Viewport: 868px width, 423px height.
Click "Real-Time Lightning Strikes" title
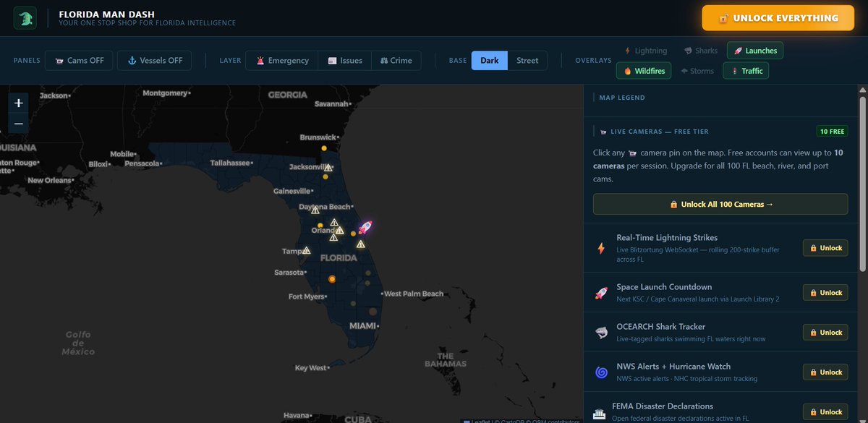pyautogui.click(x=667, y=237)
